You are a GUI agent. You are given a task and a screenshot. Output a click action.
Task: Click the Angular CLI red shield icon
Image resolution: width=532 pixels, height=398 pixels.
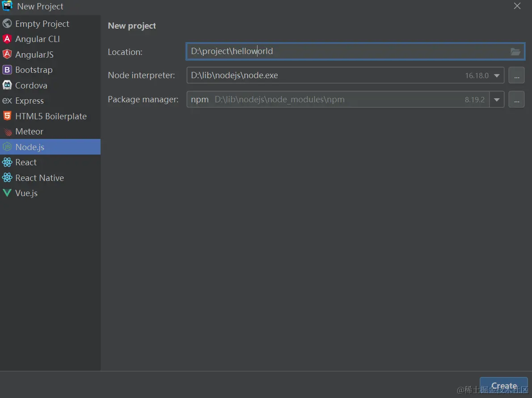pyautogui.click(x=7, y=39)
